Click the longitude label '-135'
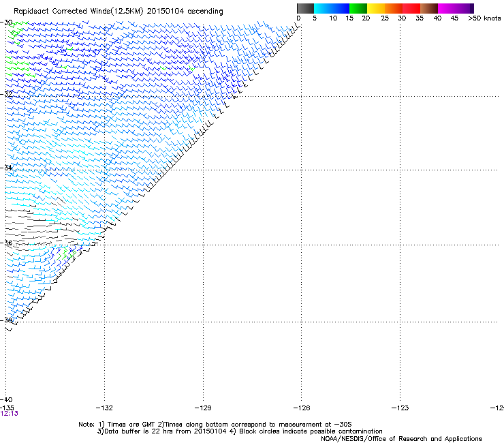The width and height of the screenshot is (504, 443). pos(7,408)
